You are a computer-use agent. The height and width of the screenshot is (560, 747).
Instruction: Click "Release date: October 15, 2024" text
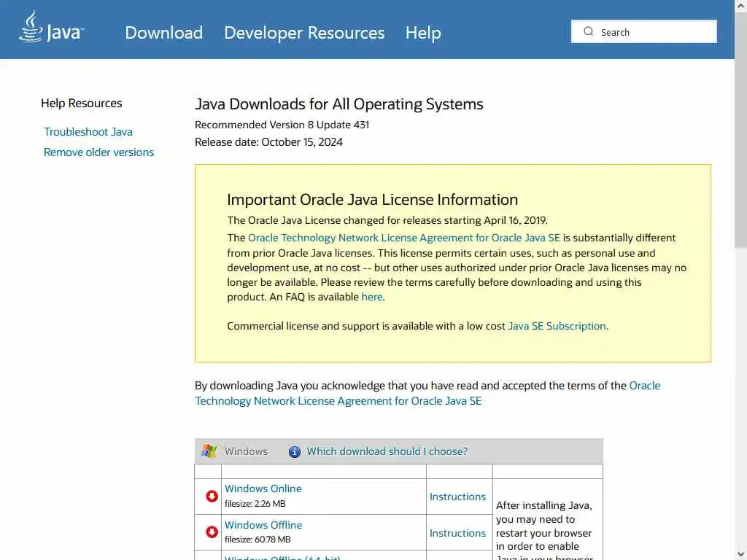coord(268,142)
